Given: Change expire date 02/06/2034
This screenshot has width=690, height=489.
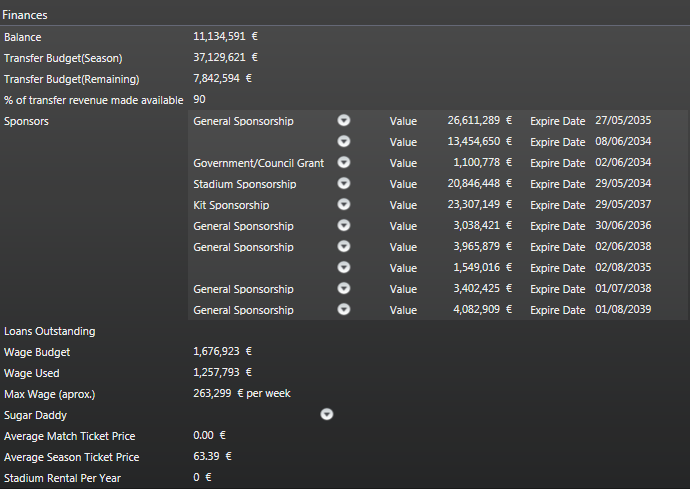Looking at the screenshot, I should [x=623, y=162].
